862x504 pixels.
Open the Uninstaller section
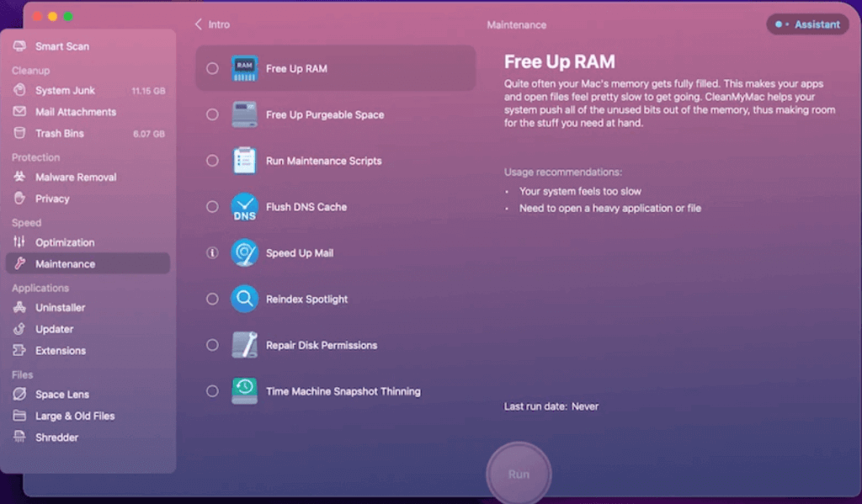point(88,307)
